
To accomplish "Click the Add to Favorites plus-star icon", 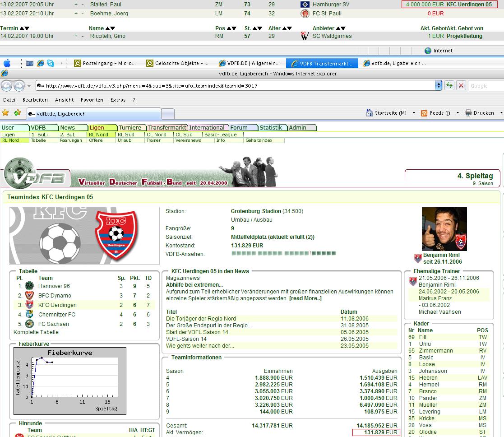I will 17,112.
